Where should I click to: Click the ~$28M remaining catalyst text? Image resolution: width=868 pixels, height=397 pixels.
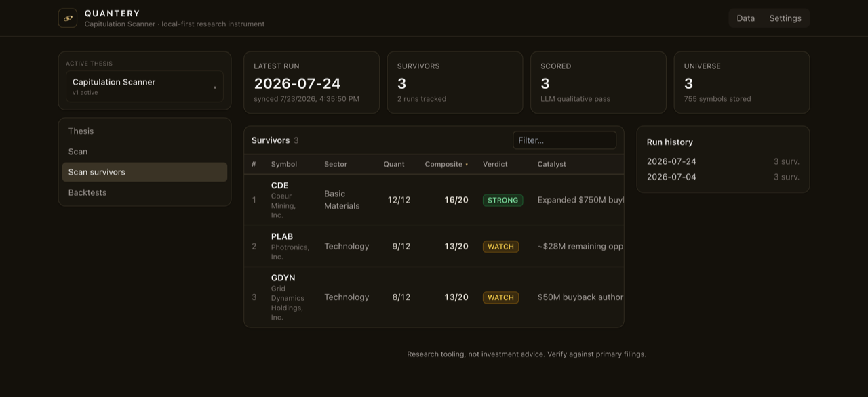click(580, 246)
